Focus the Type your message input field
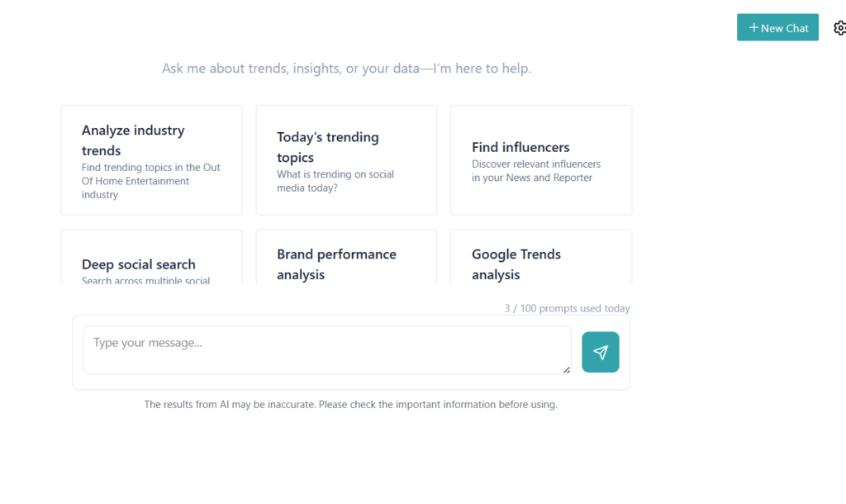 pos(326,349)
